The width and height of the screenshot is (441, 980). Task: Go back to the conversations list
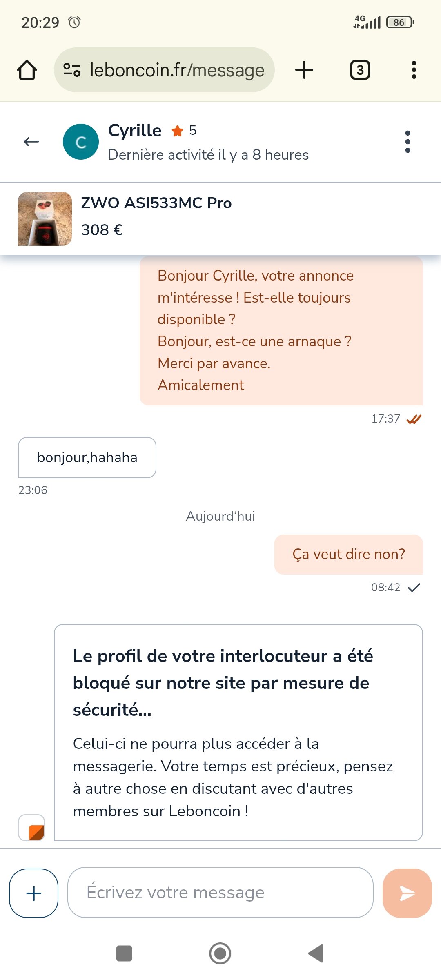(x=31, y=142)
